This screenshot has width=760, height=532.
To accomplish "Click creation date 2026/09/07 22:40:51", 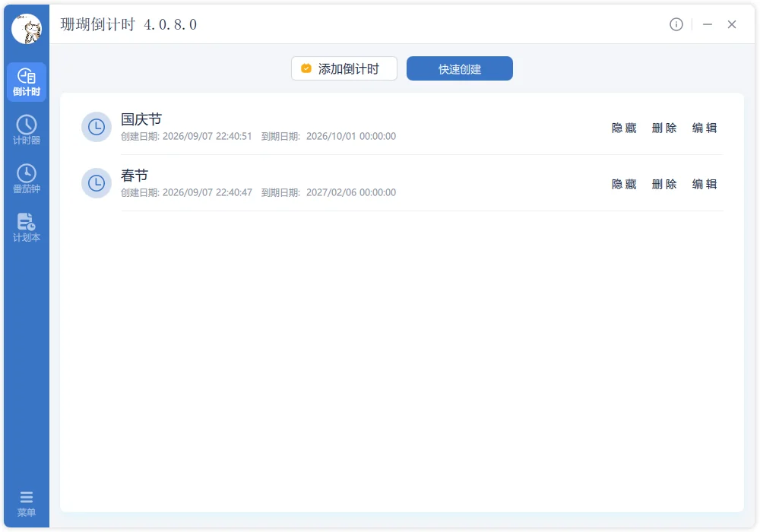I will point(207,136).
